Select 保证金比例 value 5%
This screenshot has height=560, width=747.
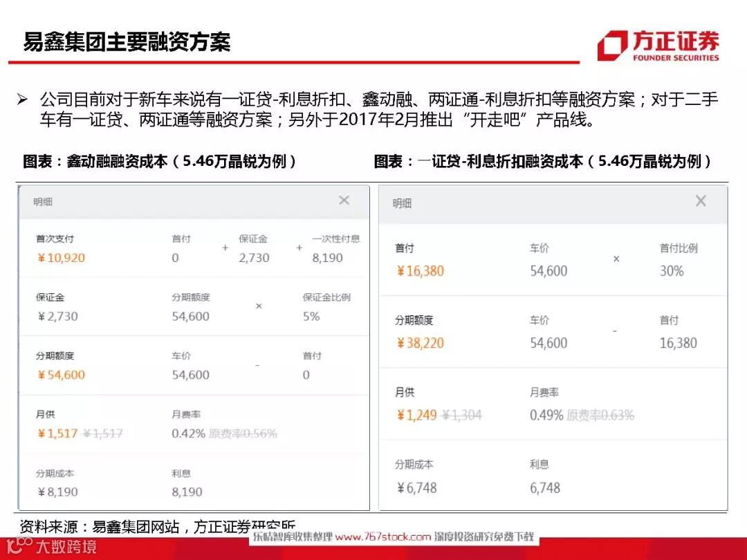[311, 317]
